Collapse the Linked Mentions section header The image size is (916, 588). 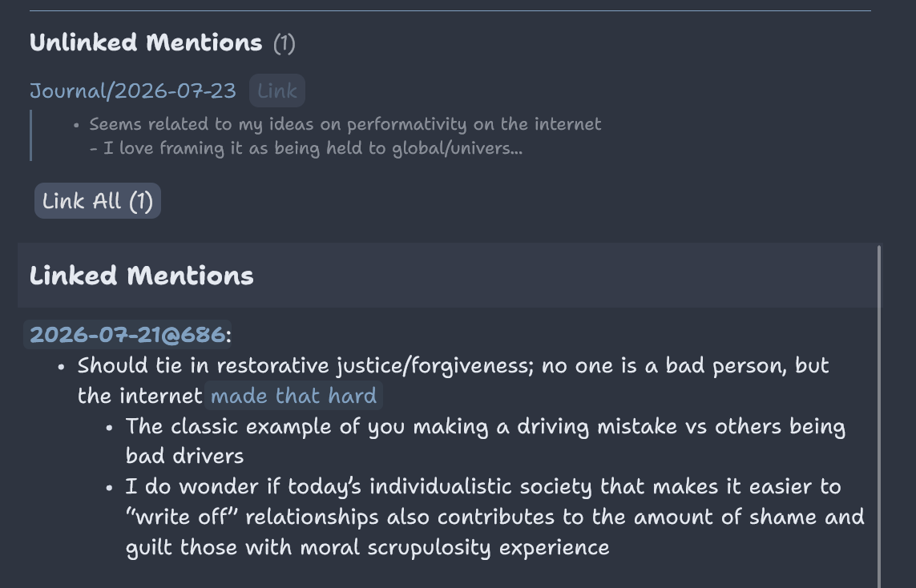tap(141, 276)
